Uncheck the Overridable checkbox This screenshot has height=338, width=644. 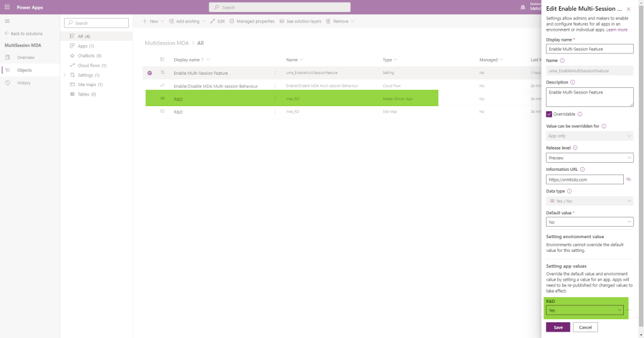pos(549,114)
